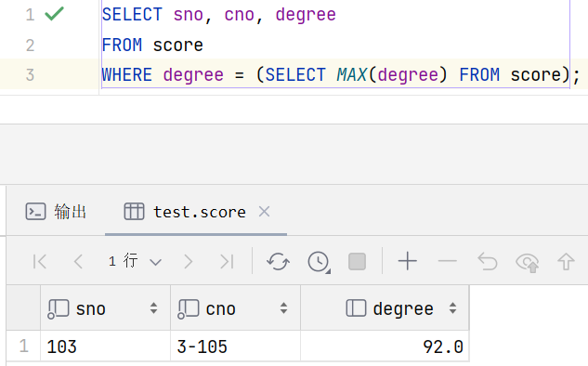Image resolution: width=588 pixels, height=366 pixels.
Task: Click the WHERE keyword on line 3
Action: 126,74
